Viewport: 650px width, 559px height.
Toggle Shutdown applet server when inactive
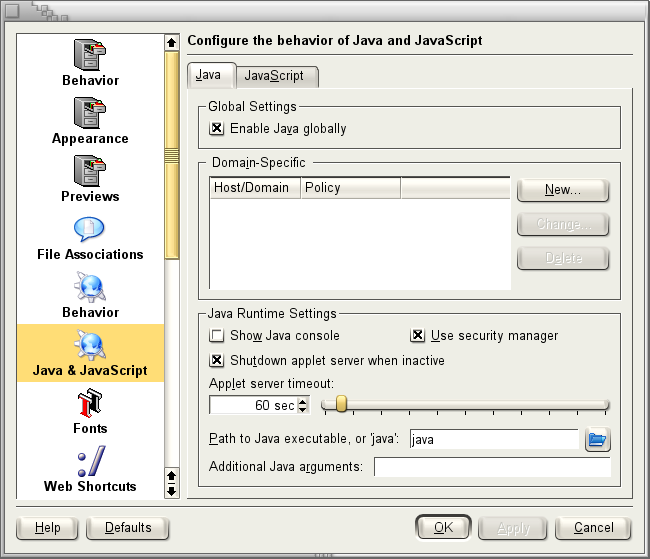216,360
